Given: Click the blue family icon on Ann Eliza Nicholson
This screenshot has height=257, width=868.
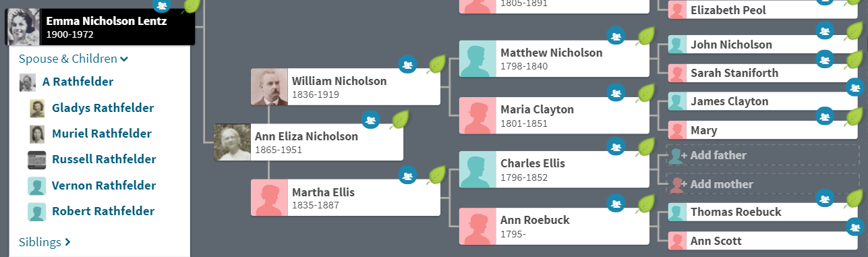Looking at the screenshot, I should [370, 121].
